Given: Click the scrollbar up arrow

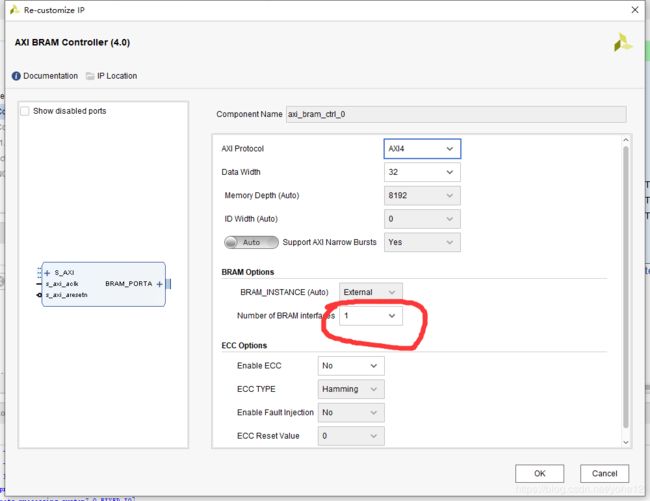Looking at the screenshot, I should click(x=626, y=140).
